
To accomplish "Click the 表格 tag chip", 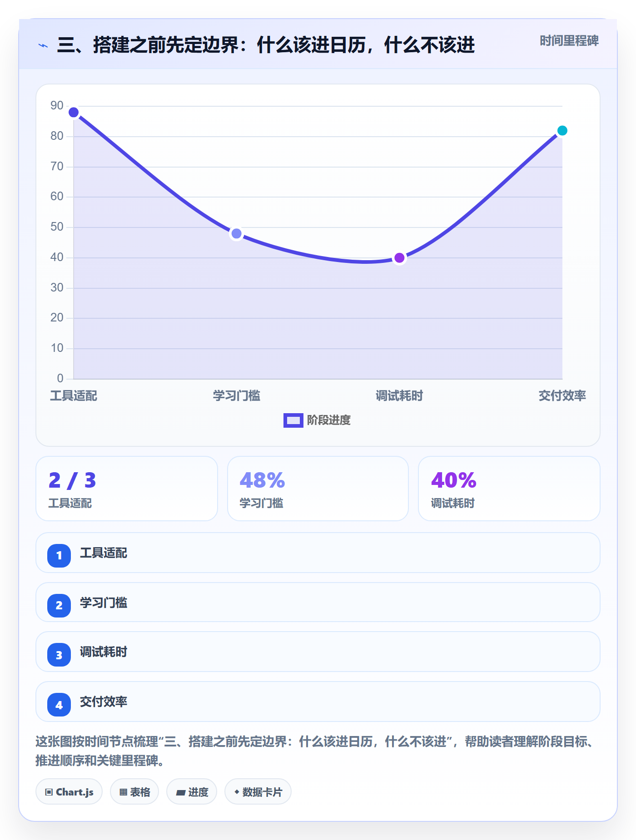I will (x=134, y=792).
